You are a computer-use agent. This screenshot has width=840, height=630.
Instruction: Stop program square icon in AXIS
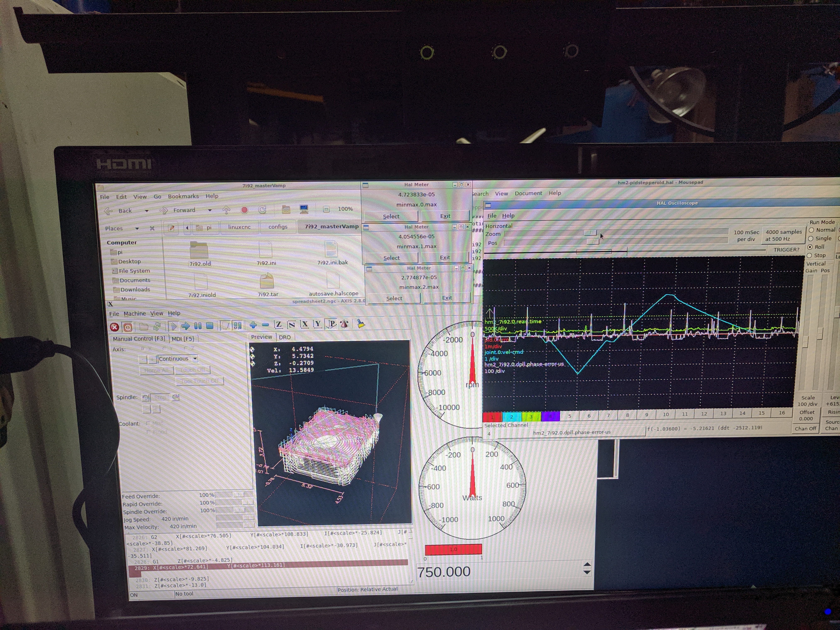pos(209,325)
